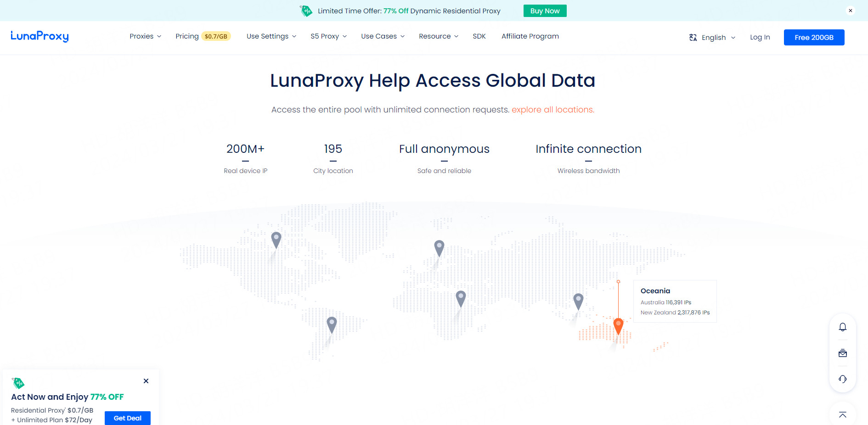Image resolution: width=868 pixels, height=425 pixels.
Task: Open the email contact icon
Action: click(x=842, y=353)
